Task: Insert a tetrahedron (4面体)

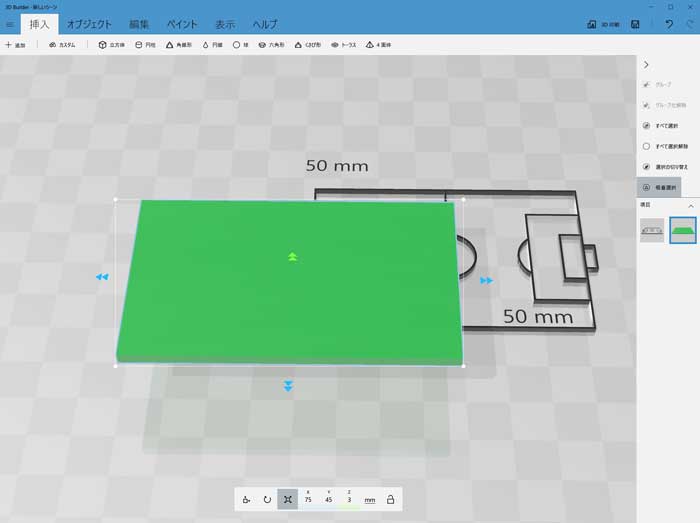Action: (379, 45)
